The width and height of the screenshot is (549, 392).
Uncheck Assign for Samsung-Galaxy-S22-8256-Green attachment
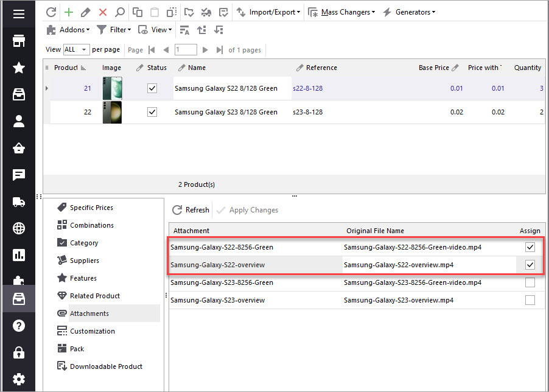point(530,247)
